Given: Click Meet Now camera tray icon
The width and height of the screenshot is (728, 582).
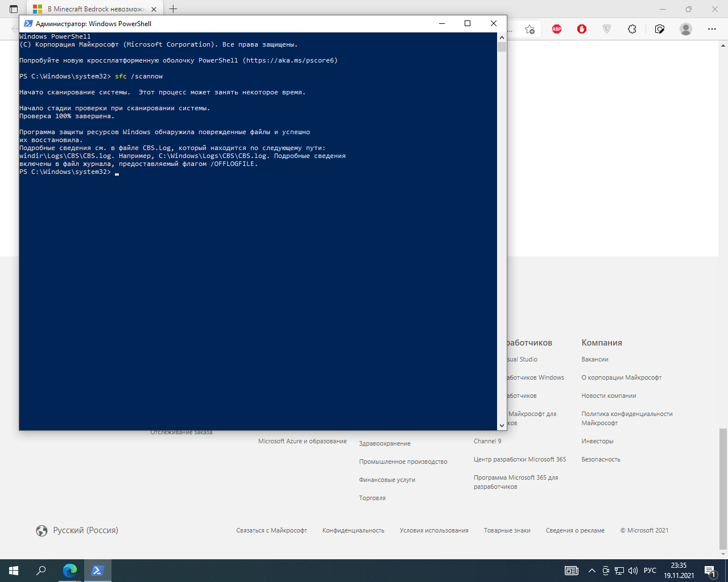Looking at the screenshot, I should point(606,571).
